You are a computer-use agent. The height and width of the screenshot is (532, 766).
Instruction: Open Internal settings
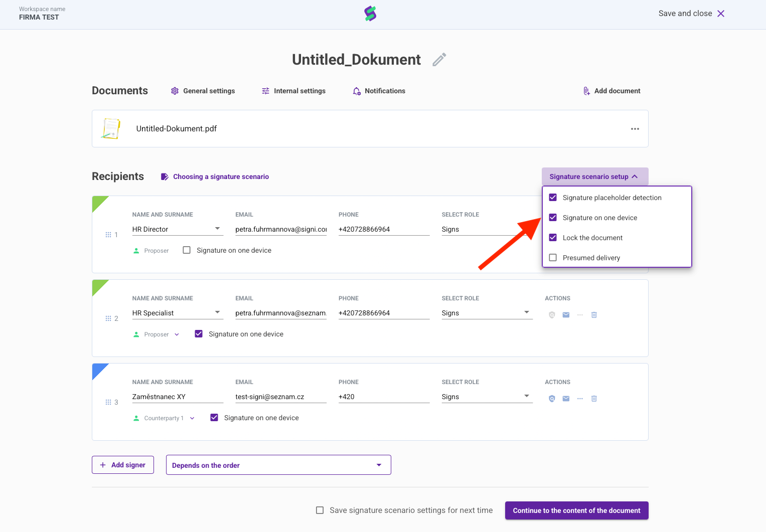point(293,91)
